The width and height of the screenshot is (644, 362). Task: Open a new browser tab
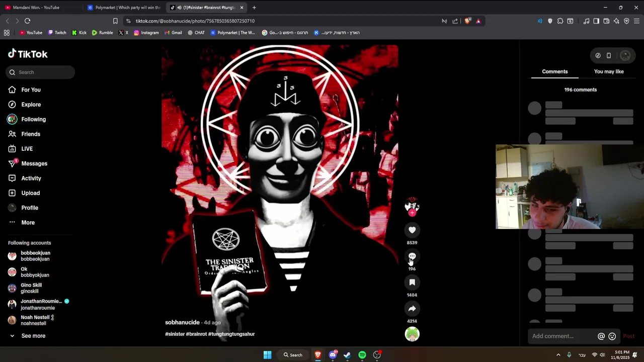254,8
